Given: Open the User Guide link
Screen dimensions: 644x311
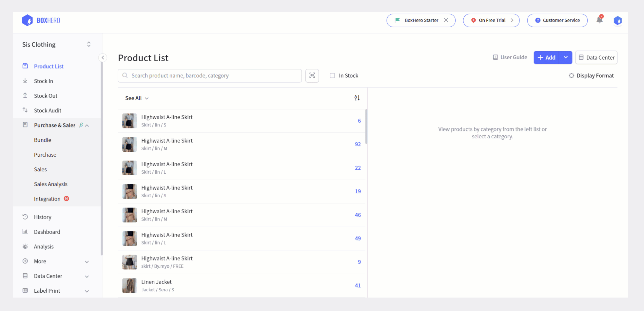Looking at the screenshot, I should pyautogui.click(x=510, y=57).
